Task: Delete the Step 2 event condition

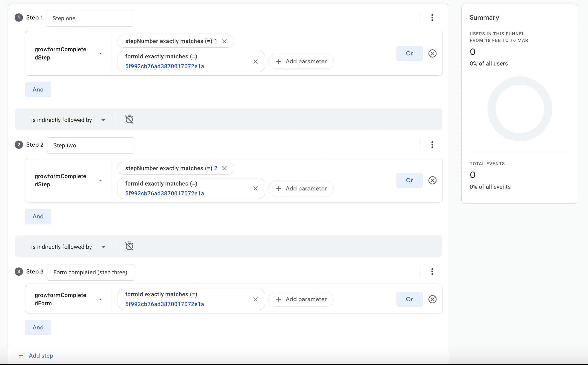Action: point(432,180)
